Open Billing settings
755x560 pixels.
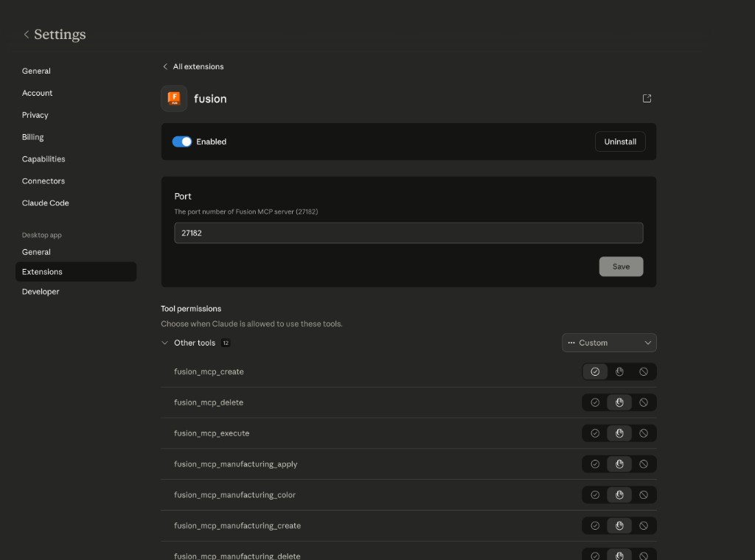click(32, 137)
